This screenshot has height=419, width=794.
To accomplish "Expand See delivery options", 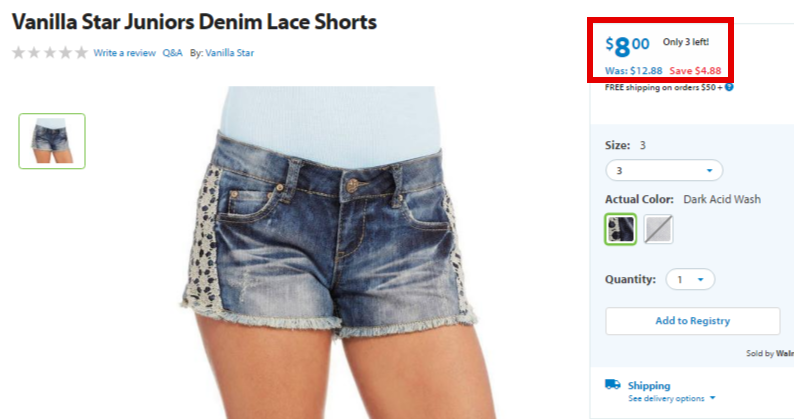I will [671, 399].
